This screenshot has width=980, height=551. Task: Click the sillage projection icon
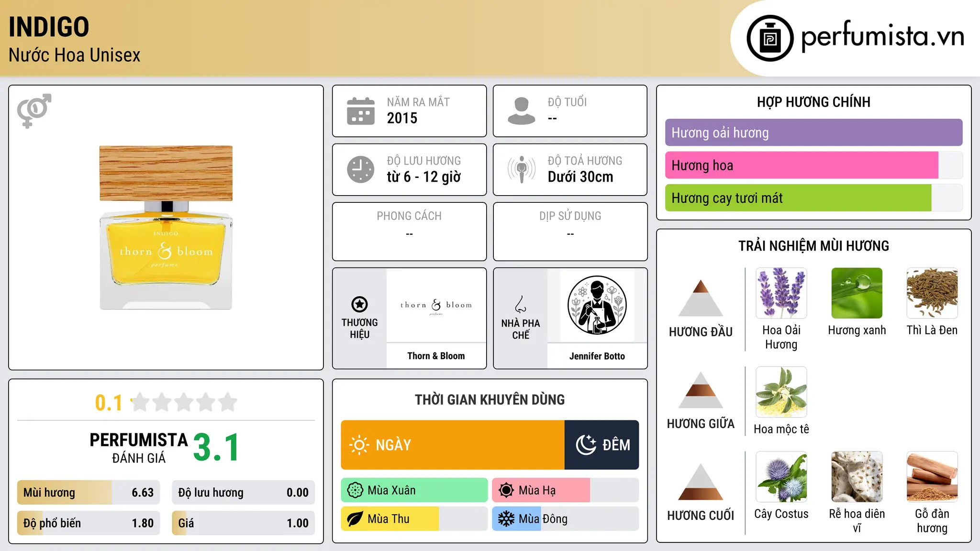522,169
